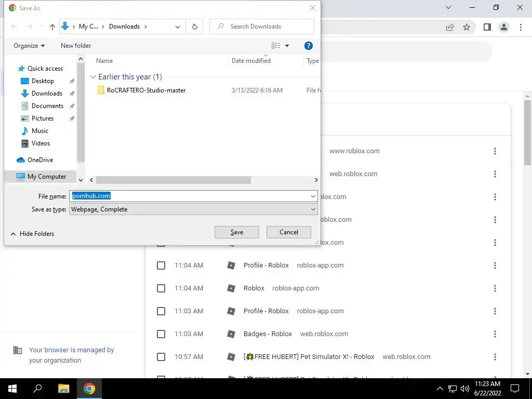Viewport: 532px width, 399px height.
Task: Select the RoCRAFTERO-Studio-master folder
Action: (x=146, y=90)
